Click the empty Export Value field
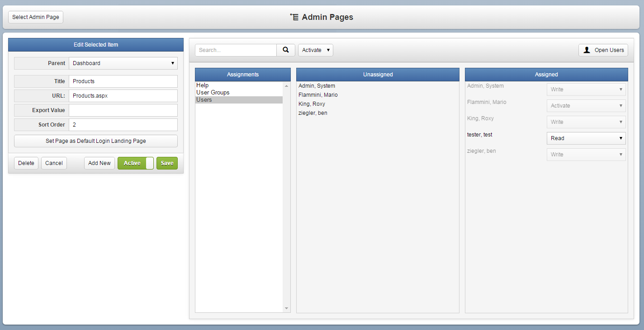 tap(123, 110)
